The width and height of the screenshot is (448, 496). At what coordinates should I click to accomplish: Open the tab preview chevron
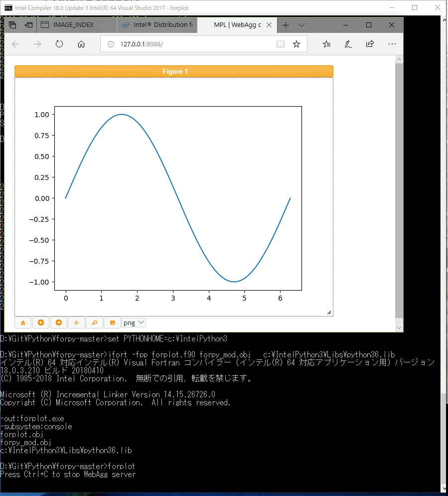301,24
